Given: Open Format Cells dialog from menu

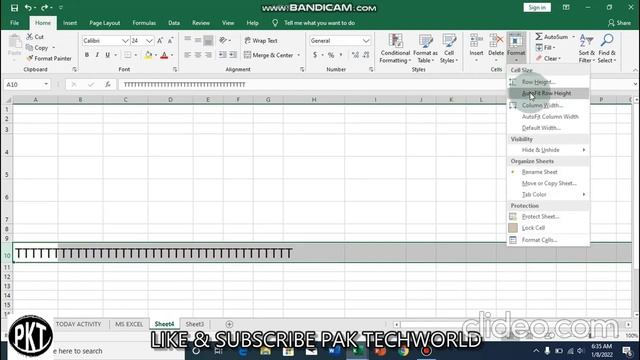Looking at the screenshot, I should tap(548, 240).
